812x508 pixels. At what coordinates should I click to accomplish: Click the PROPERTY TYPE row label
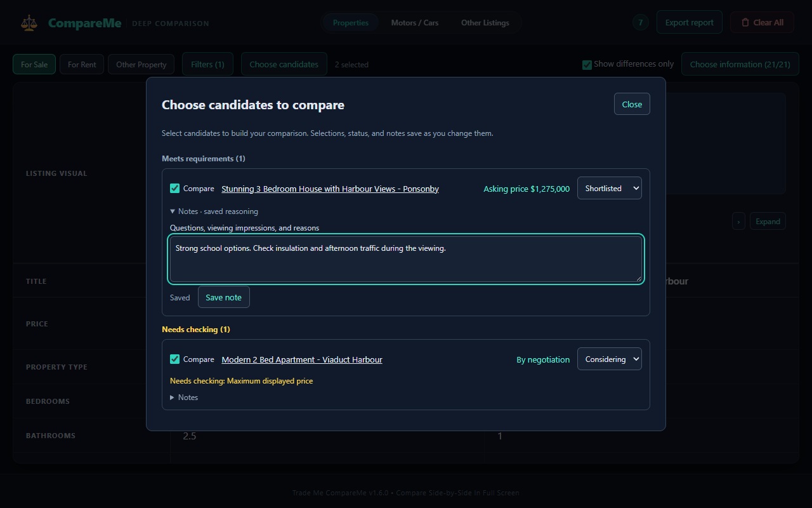56,367
